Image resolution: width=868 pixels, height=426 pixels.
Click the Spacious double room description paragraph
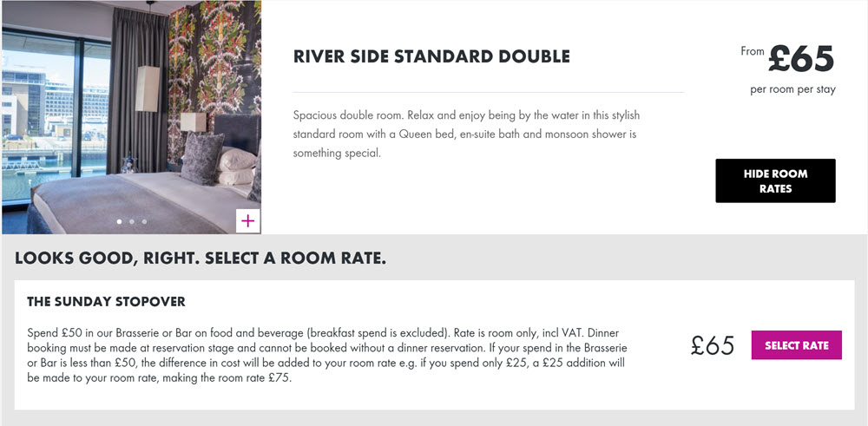[x=466, y=134]
